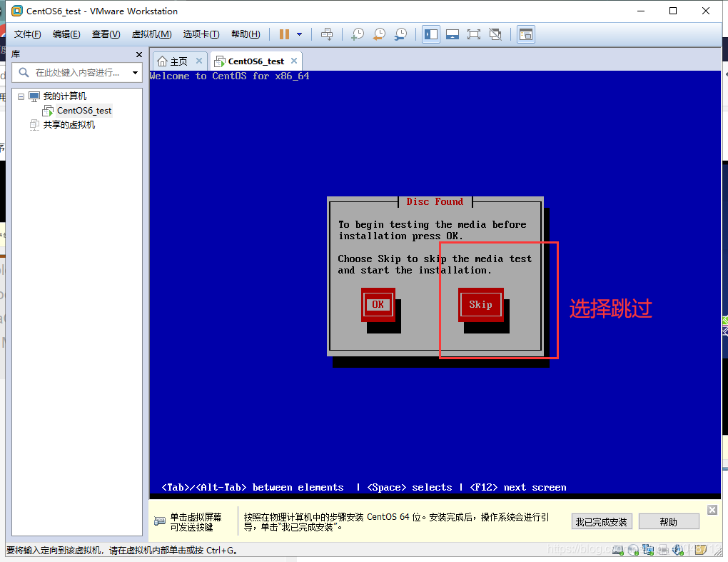The image size is (728, 562).
Task: Click the network adapter status icon
Action: click(649, 550)
